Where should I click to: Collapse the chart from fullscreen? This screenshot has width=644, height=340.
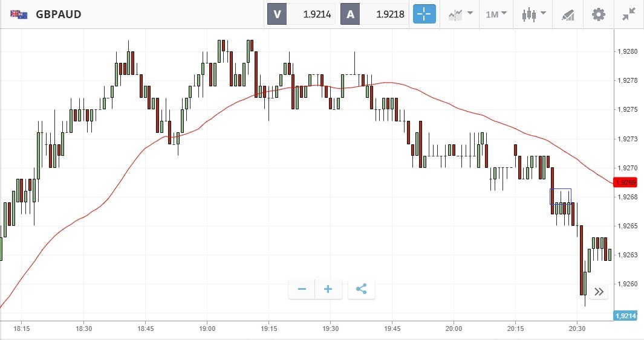[628, 14]
